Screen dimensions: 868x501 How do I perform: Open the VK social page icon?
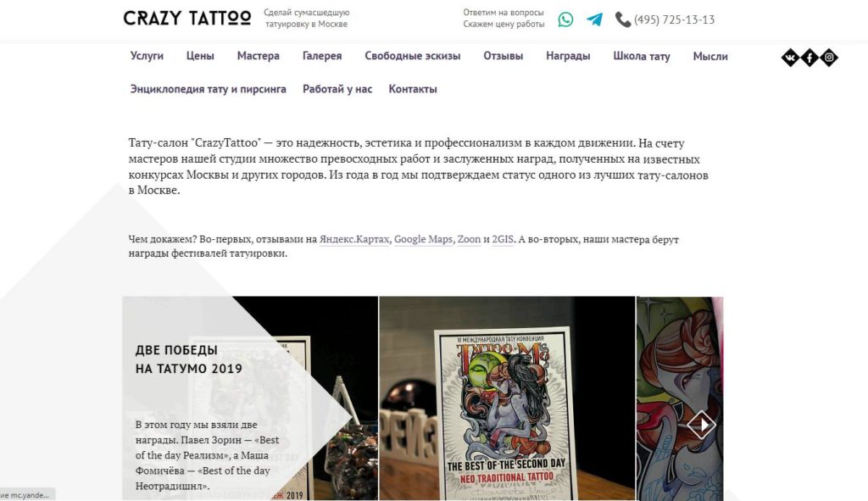pyautogui.click(x=790, y=57)
